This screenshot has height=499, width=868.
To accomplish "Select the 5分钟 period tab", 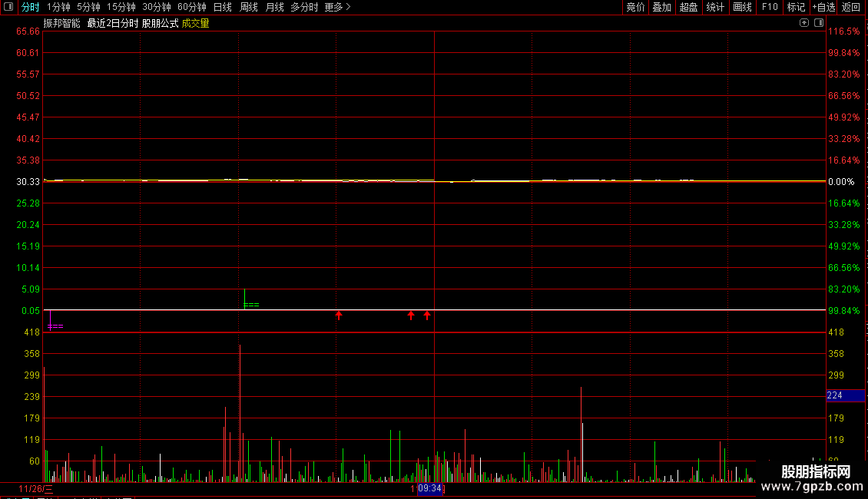I will pos(88,7).
